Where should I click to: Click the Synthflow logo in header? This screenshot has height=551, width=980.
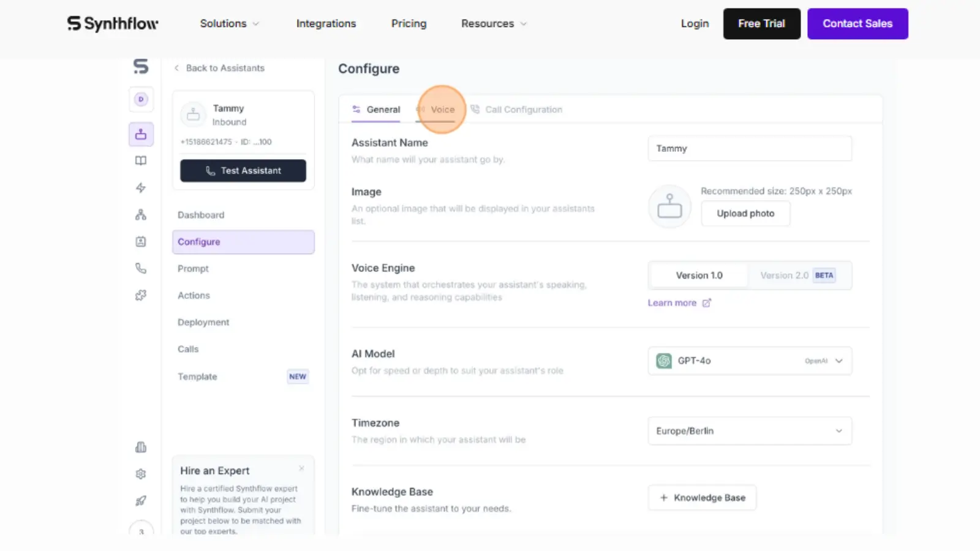pyautogui.click(x=113, y=24)
